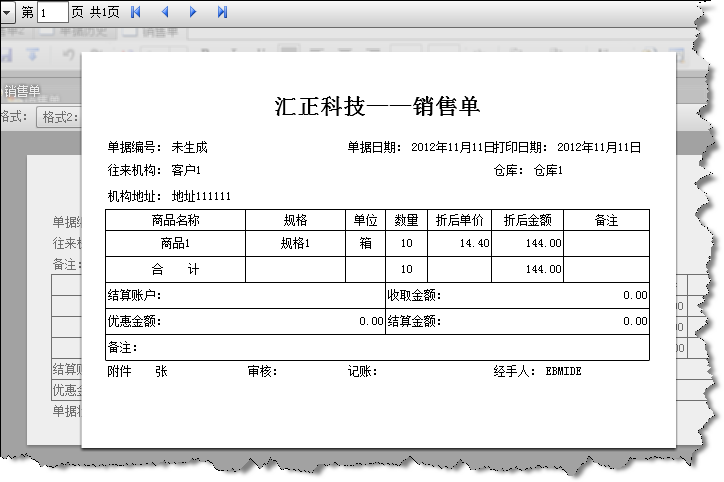724x482 pixels.
Task: Click the 客户1 value next to 往来机构
Action: [186, 170]
